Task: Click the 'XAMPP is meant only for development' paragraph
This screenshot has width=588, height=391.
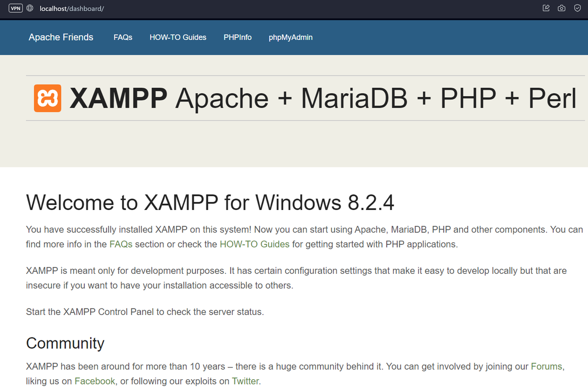Action: click(x=296, y=278)
